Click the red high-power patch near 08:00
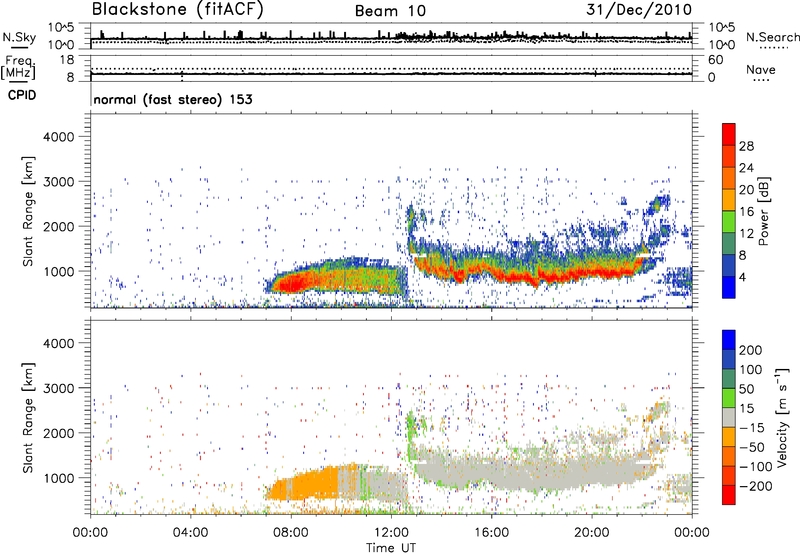Viewport: 800px width, 554px height. 291,282
